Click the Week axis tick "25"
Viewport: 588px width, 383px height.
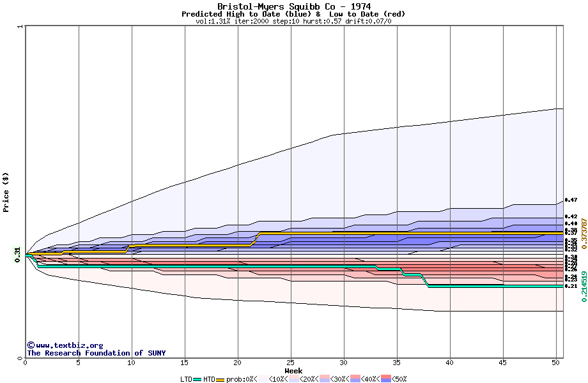pyautogui.click(x=291, y=363)
